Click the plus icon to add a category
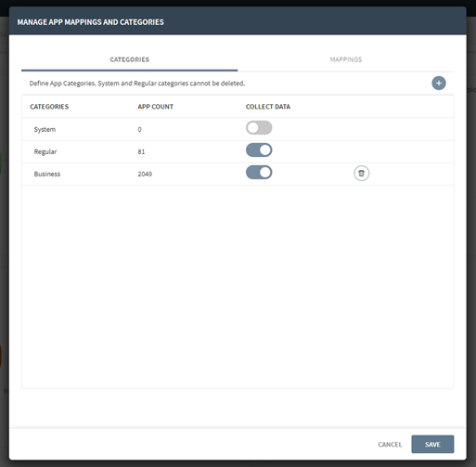Screen dimensions: 476x467 tap(438, 83)
